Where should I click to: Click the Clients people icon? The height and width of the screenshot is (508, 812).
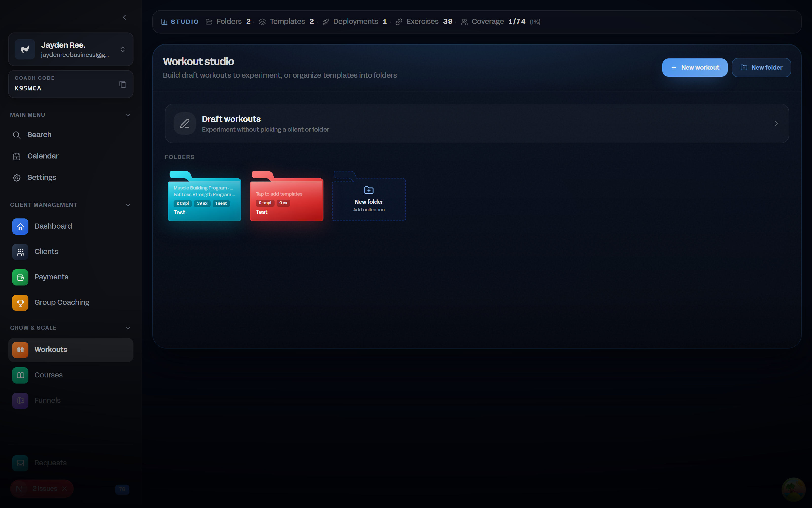(x=20, y=252)
